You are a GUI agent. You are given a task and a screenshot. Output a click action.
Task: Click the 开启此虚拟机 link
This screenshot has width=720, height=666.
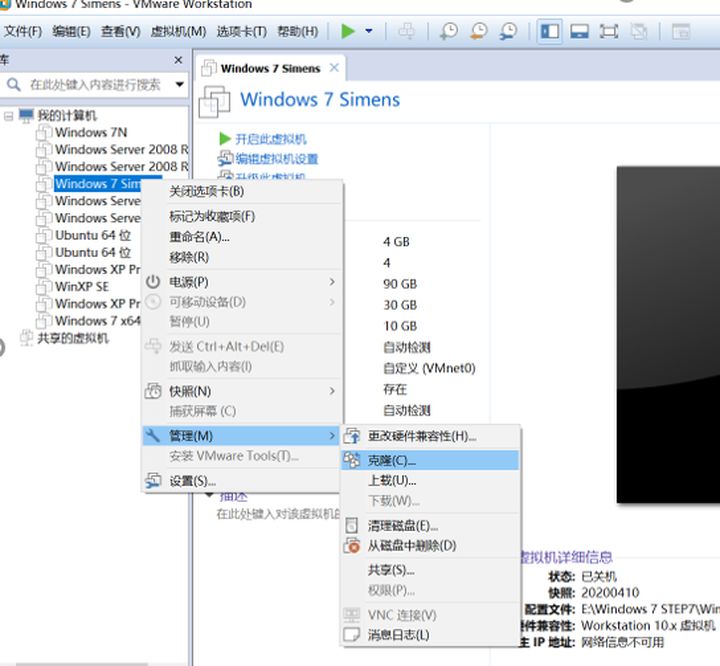tap(270, 139)
